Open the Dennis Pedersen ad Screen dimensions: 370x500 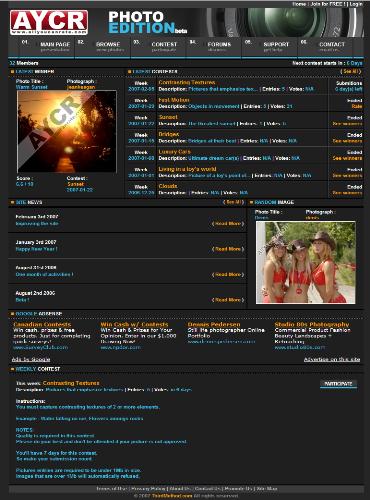tap(214, 324)
